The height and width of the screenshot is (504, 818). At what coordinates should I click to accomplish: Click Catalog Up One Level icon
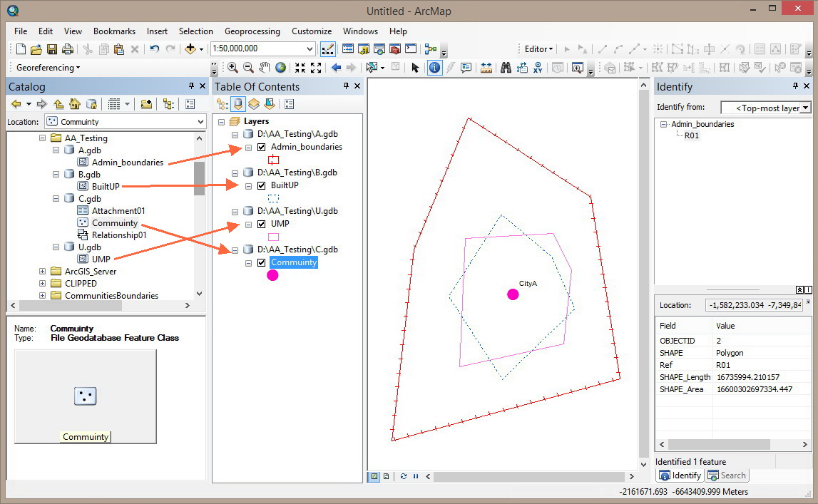pos(58,104)
